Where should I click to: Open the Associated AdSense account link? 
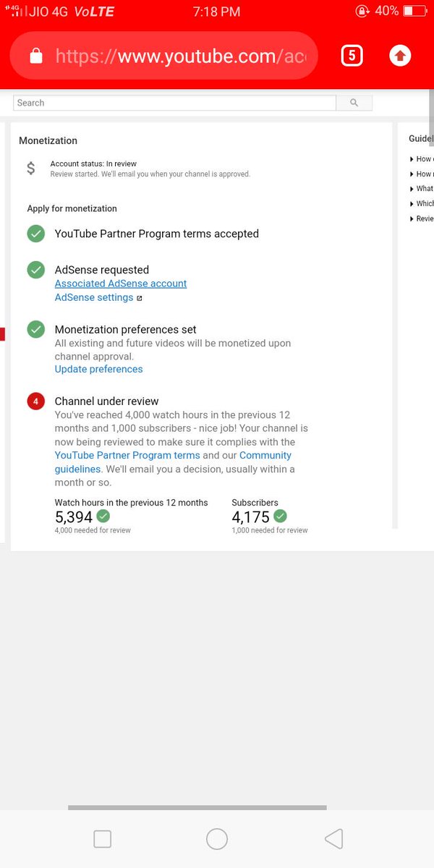[121, 284]
